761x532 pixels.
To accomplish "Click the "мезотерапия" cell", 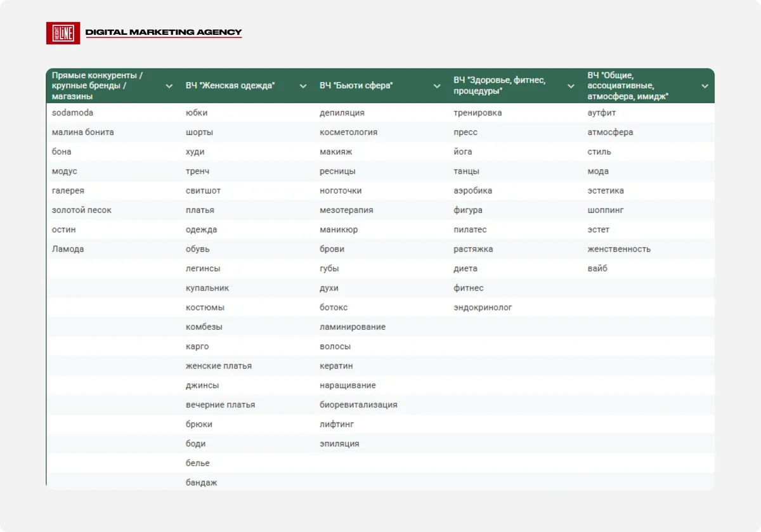I will pos(380,210).
